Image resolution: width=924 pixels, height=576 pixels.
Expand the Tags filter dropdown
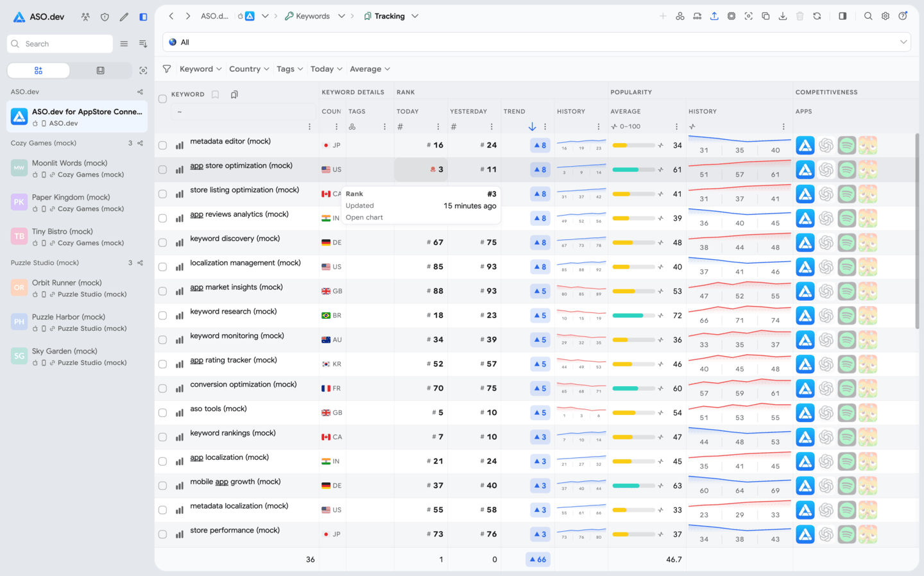tap(289, 69)
